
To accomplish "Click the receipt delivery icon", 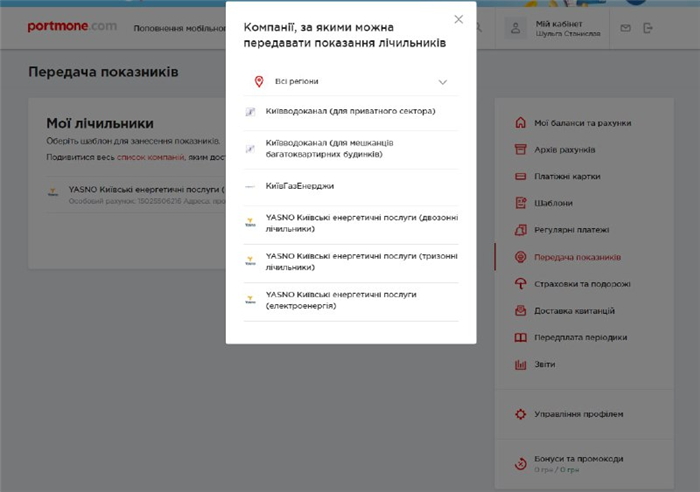I will (521, 310).
